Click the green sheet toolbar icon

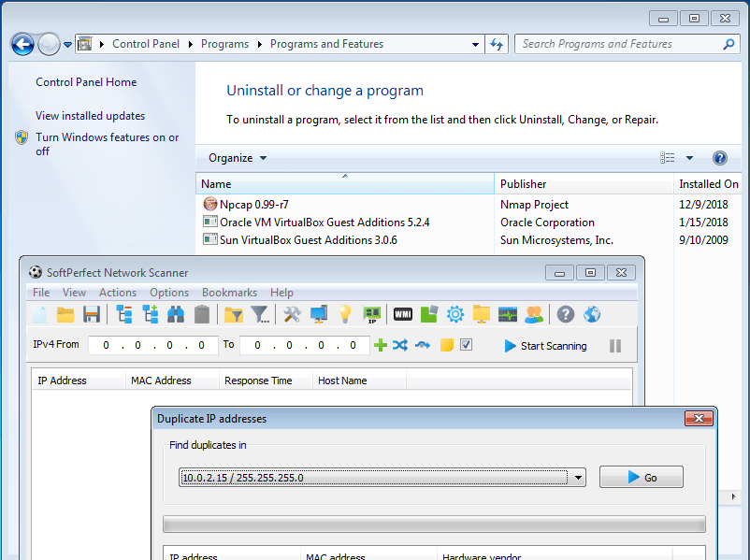[x=428, y=314]
